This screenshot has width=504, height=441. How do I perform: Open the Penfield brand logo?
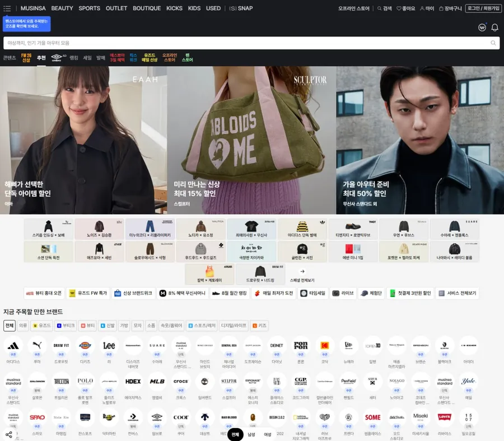click(348, 382)
